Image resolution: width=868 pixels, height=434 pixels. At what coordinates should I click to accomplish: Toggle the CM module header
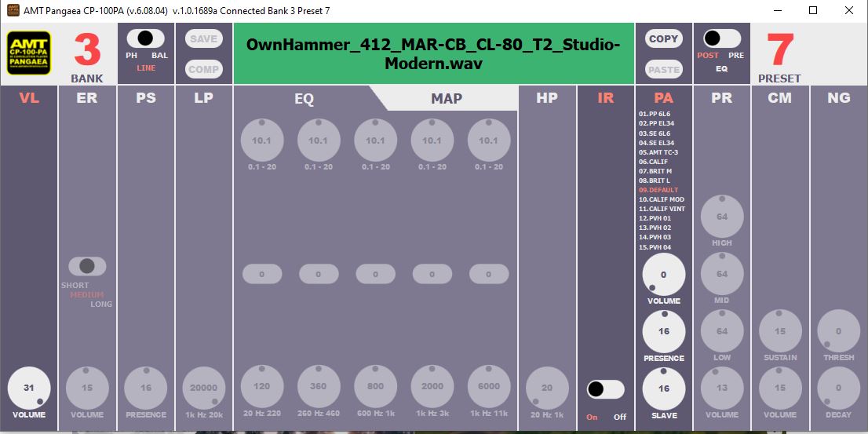(780, 98)
